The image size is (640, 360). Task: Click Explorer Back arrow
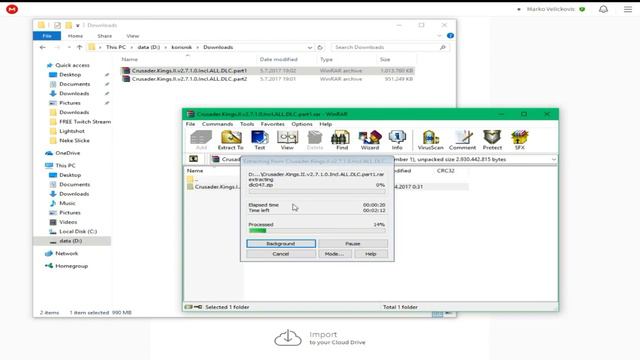pos(42,47)
